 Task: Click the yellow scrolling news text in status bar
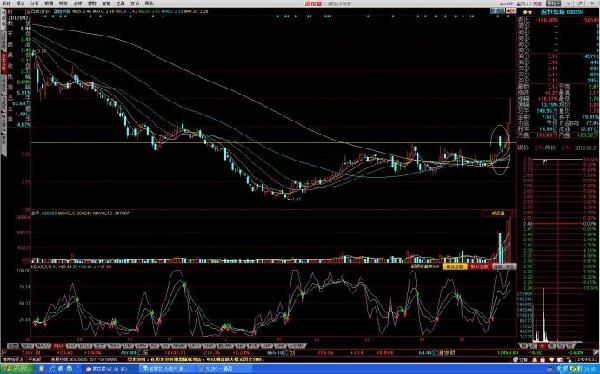(195, 360)
